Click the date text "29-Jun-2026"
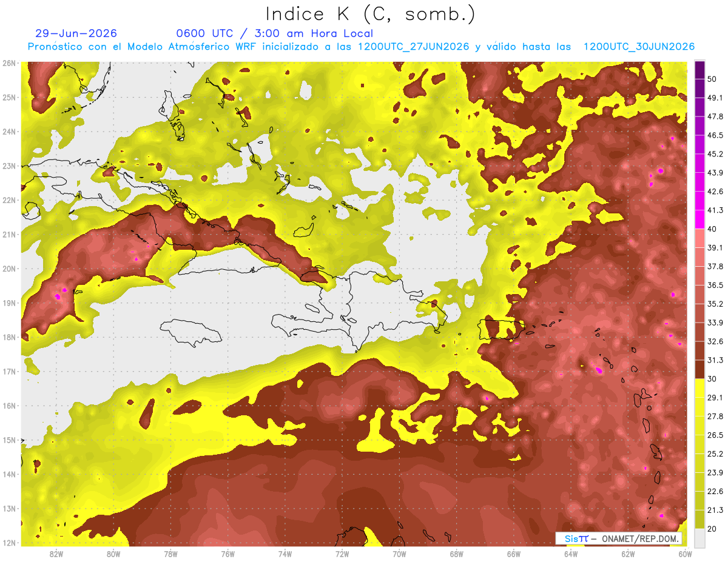The height and width of the screenshot is (562, 728). coord(76,33)
